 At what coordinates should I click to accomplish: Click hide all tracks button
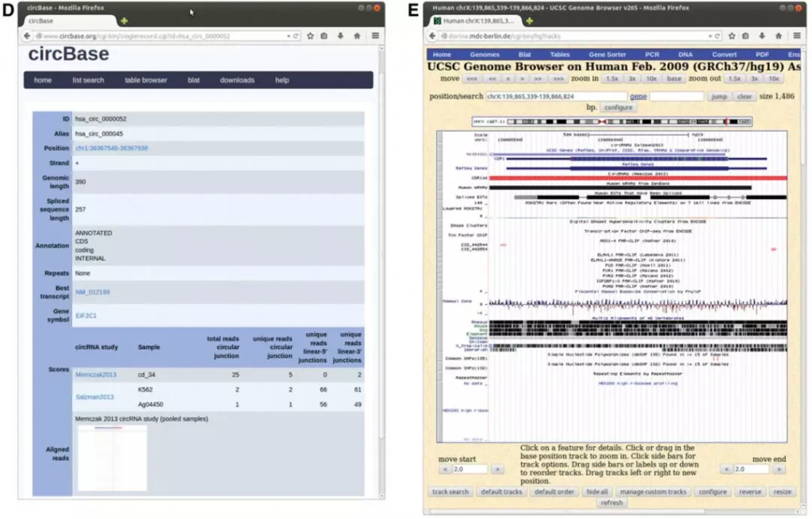(596, 492)
